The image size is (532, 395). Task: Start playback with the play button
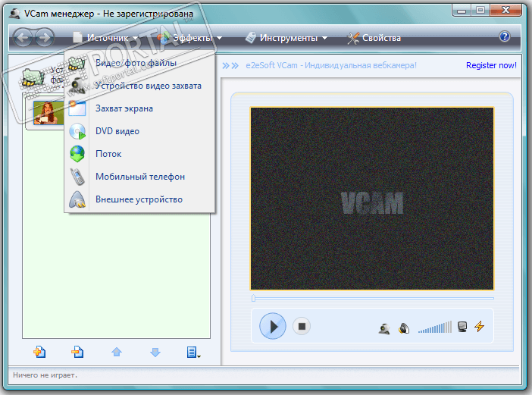tap(273, 326)
